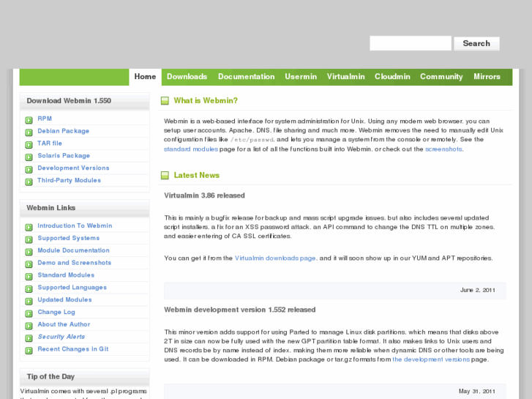Click the arrow icon next to Demo and Screenshots
Viewport: 532px width, 399px height.
(x=29, y=264)
